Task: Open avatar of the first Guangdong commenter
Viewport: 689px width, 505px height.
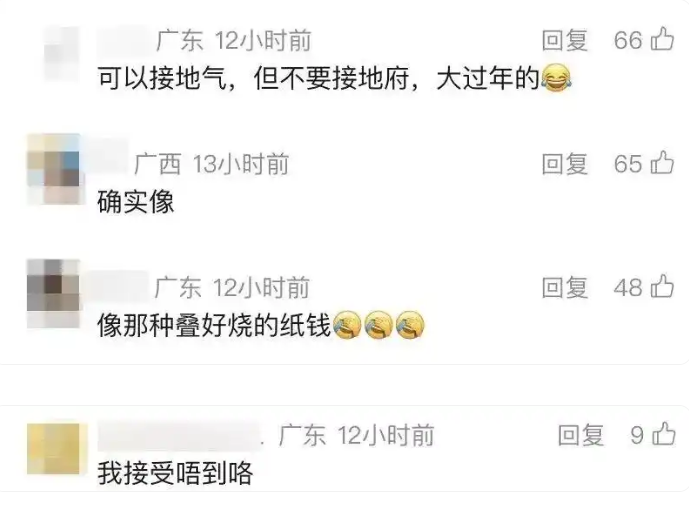Action: click(62, 54)
